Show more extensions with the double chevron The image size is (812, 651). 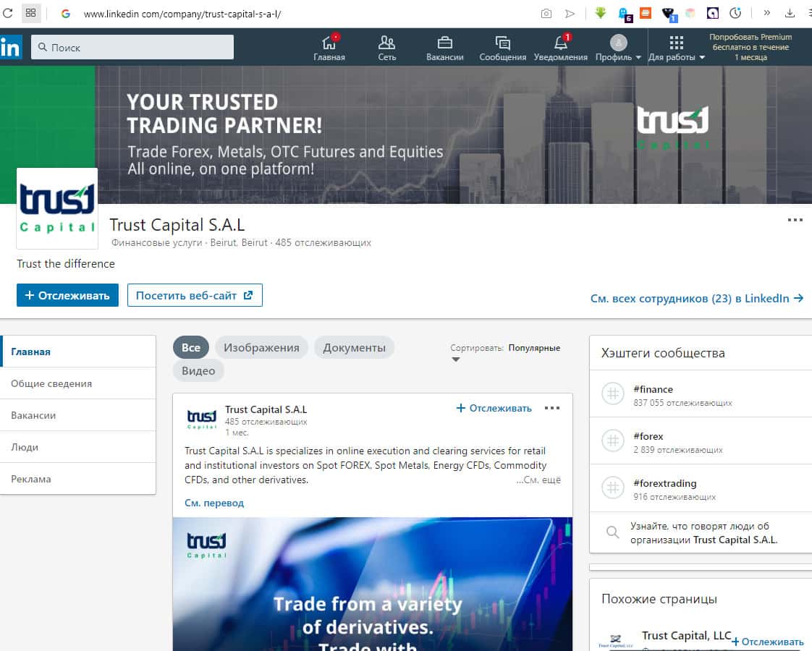(x=766, y=13)
